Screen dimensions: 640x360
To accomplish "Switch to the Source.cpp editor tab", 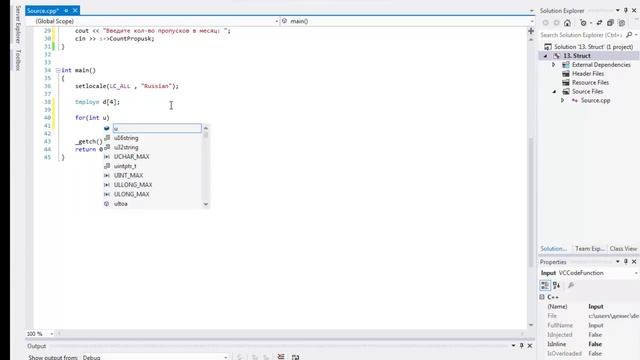I will pos(43,11).
